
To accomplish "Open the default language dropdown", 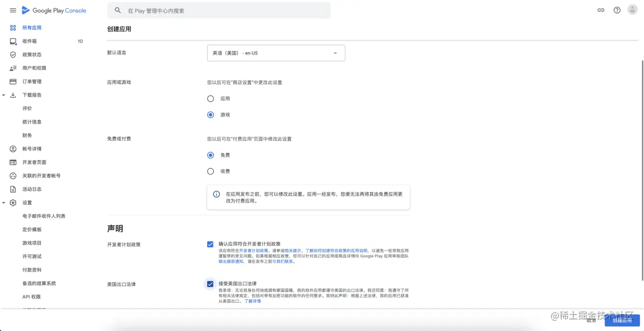I will pos(275,52).
